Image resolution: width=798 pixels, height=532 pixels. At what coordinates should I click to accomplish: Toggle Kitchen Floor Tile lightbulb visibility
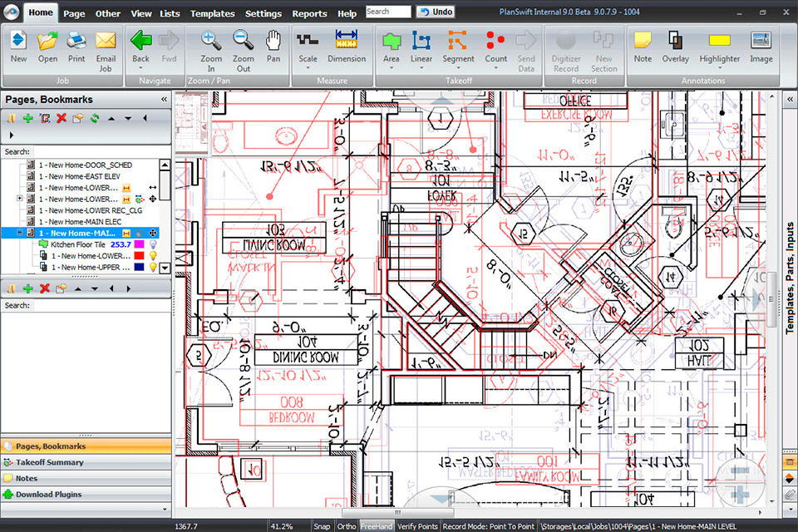point(153,244)
